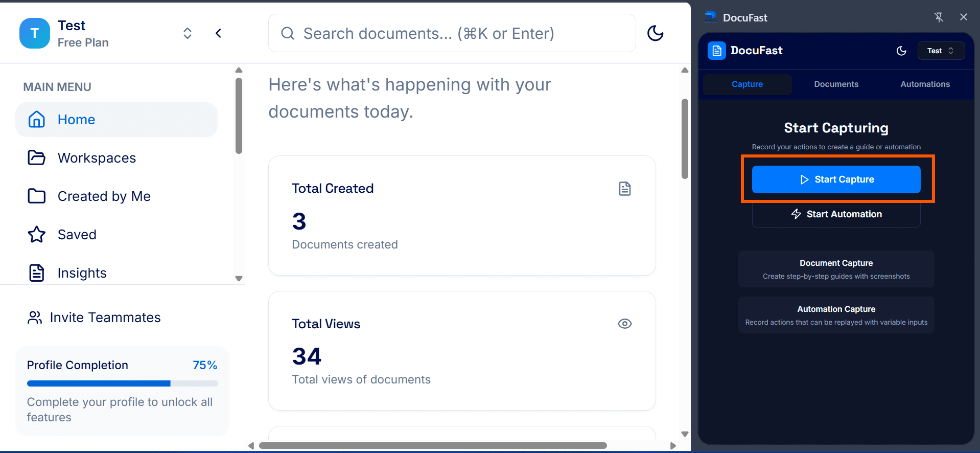Screen dimensions: 980x453
Task: Click the search magnifier icon
Action: pyautogui.click(x=288, y=33)
